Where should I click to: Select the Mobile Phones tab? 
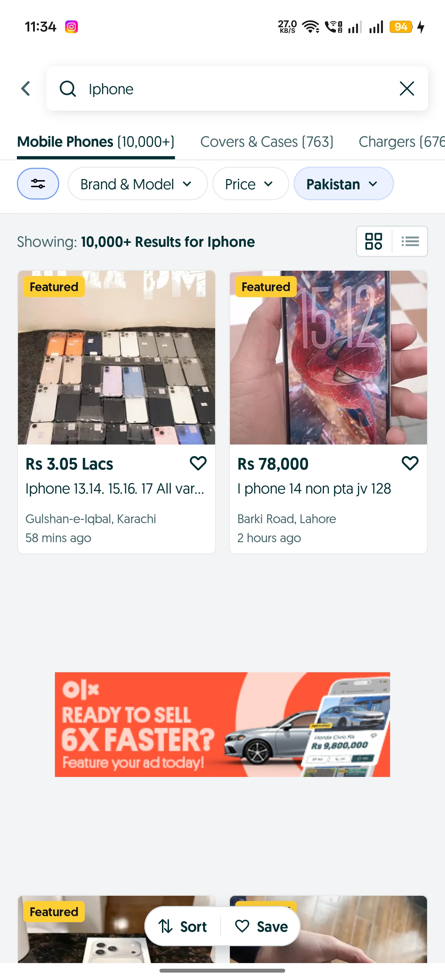(x=96, y=142)
